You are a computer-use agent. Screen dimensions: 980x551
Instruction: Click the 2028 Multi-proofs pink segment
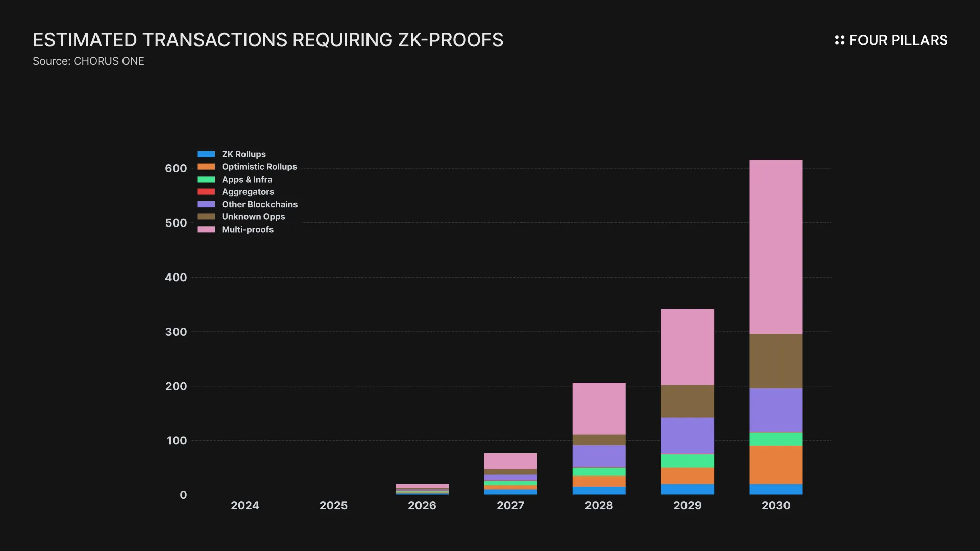[x=599, y=409]
